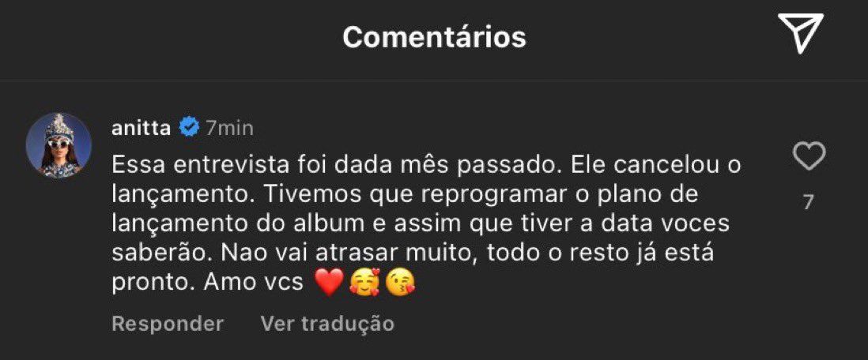This screenshot has height=360, width=868.
Task: Open anitta's profile picture
Action: pos(58,145)
